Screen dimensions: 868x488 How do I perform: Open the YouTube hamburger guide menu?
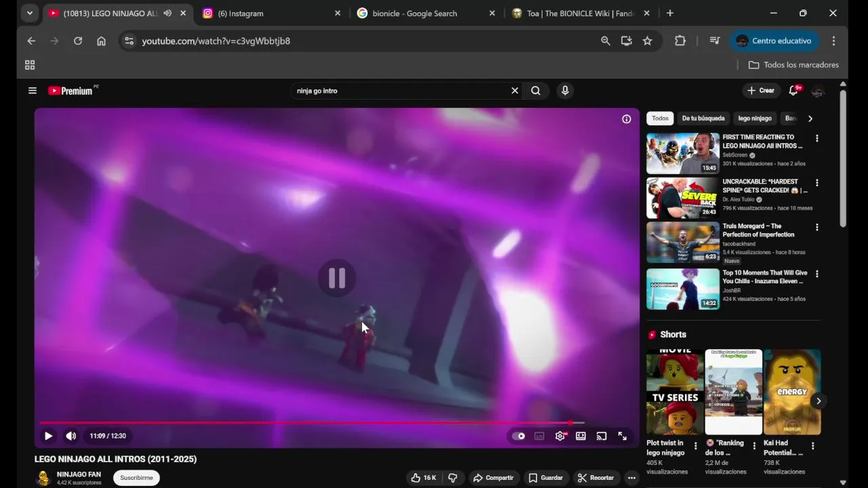32,91
